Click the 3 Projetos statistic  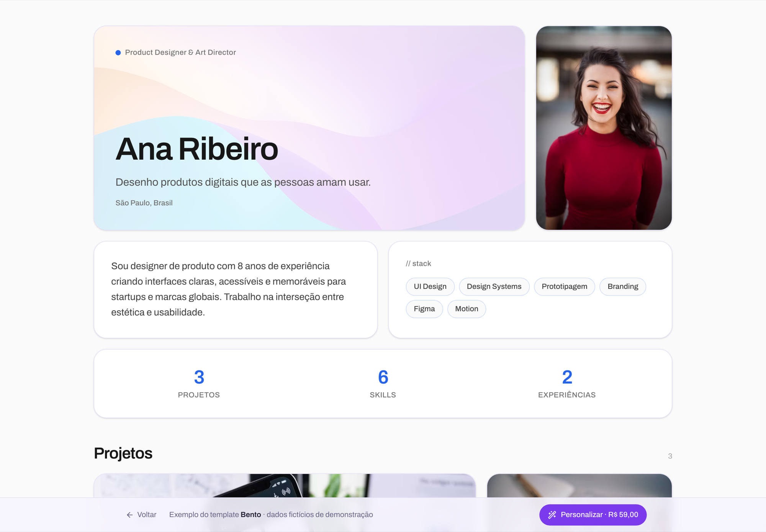coord(199,383)
